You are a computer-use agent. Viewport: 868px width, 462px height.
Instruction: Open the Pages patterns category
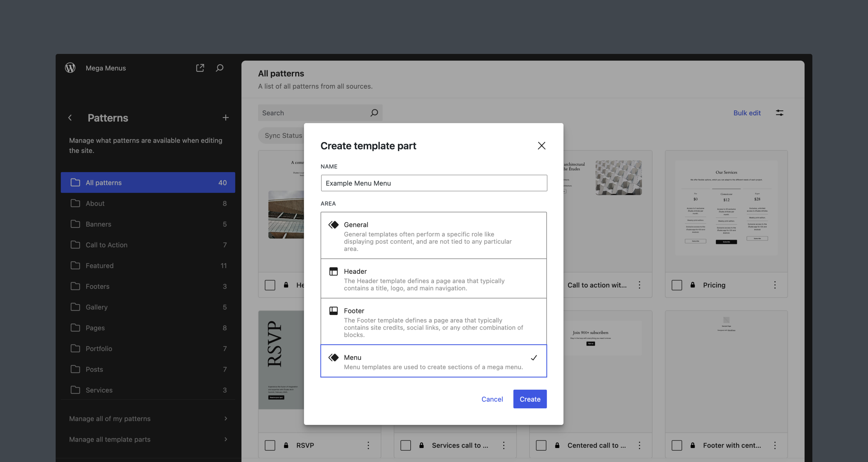click(x=148, y=328)
